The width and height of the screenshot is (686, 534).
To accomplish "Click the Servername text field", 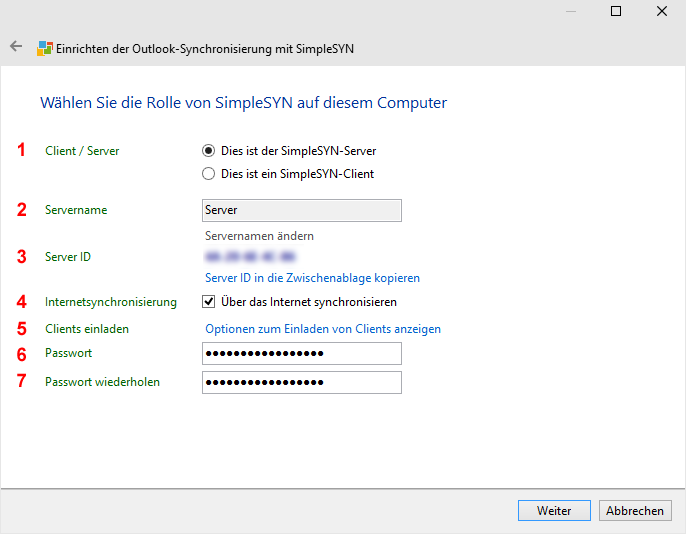I will point(301,210).
